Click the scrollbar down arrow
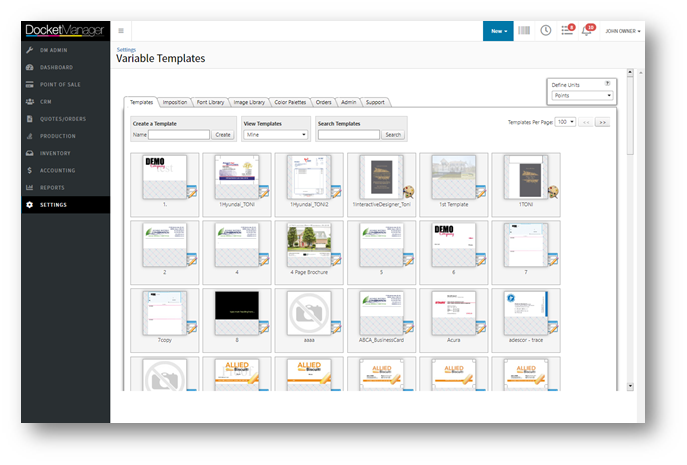This screenshot has width=687, height=465. tap(630, 387)
